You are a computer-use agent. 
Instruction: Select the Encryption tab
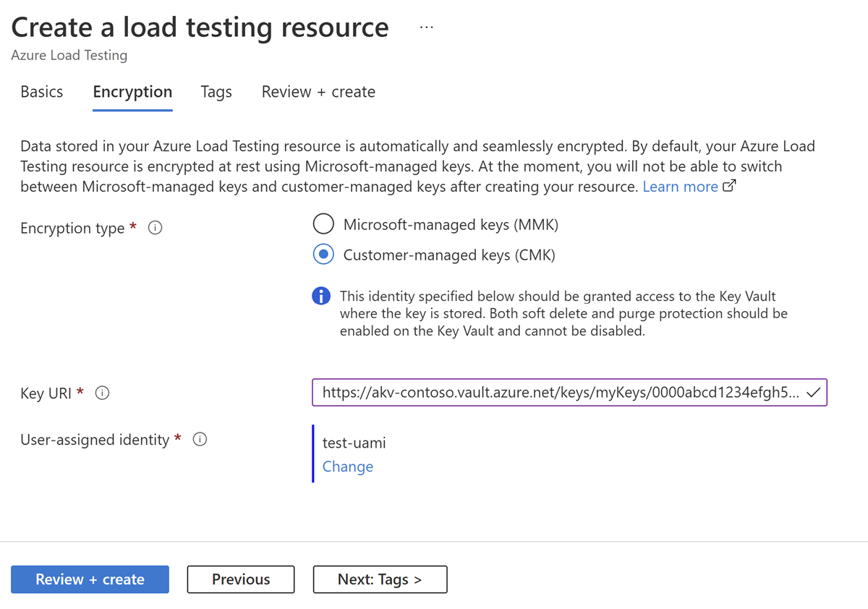[132, 92]
